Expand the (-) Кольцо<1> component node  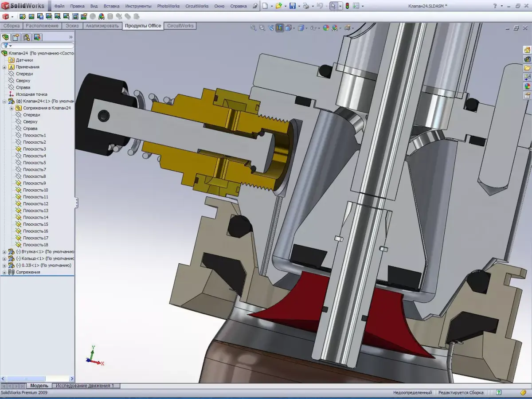[4, 258]
